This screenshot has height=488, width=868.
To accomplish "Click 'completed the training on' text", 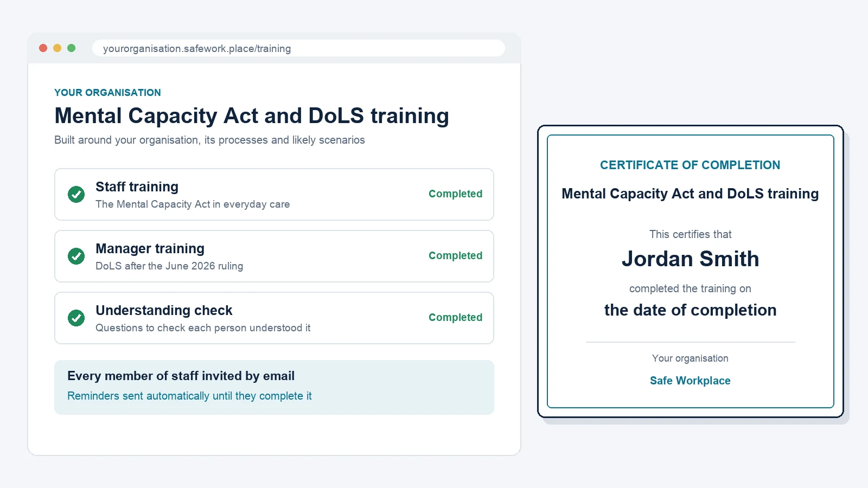I will click(x=690, y=289).
